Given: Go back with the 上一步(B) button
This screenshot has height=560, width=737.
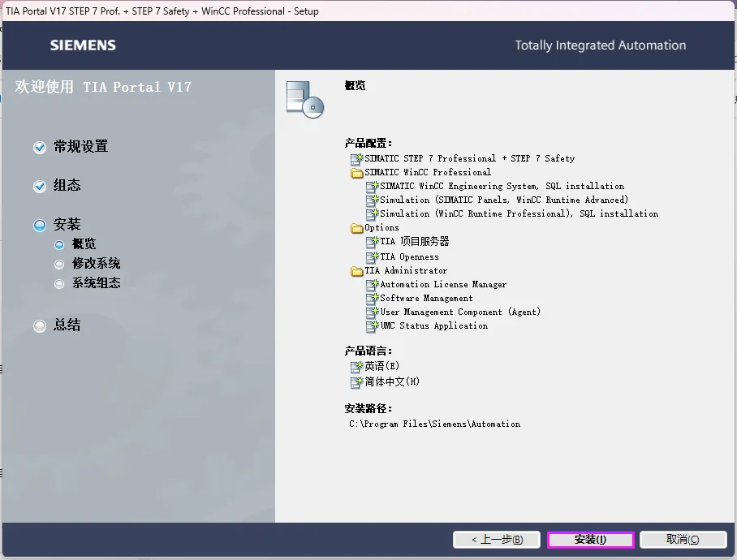Looking at the screenshot, I should click(x=497, y=540).
